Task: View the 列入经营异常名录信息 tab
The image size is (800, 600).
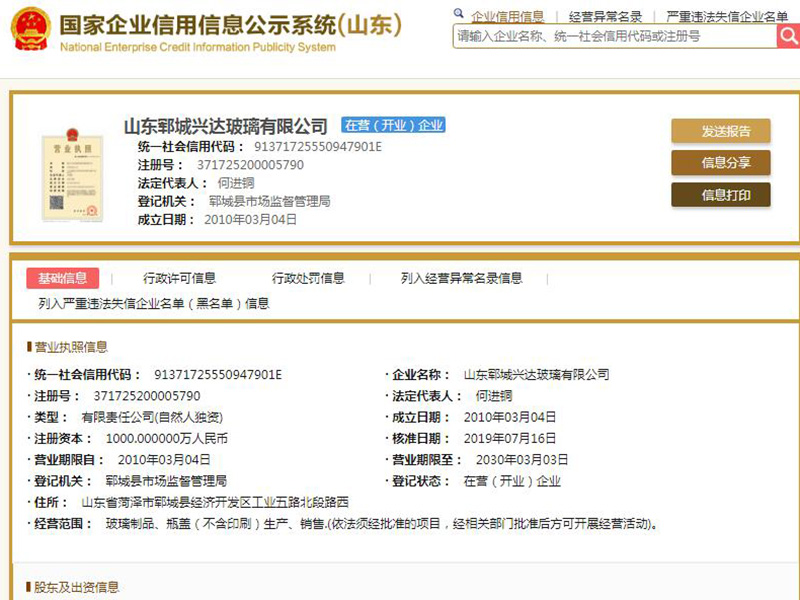Action: [x=461, y=278]
